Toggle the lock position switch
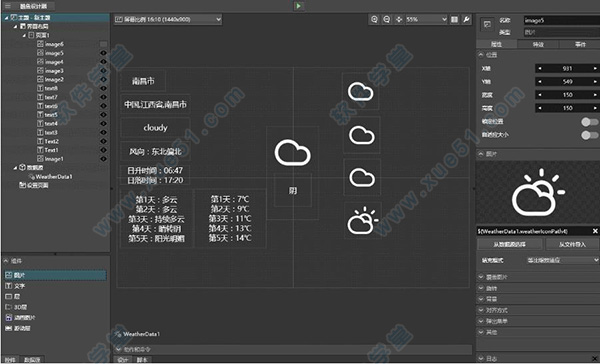This screenshot has width=600, height=364. pyautogui.click(x=589, y=122)
